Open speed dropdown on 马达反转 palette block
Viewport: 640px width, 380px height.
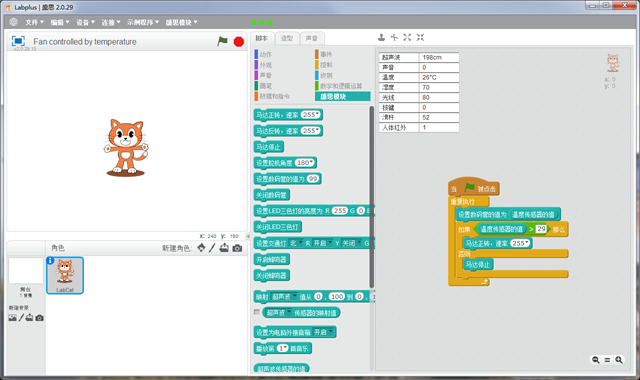point(318,130)
